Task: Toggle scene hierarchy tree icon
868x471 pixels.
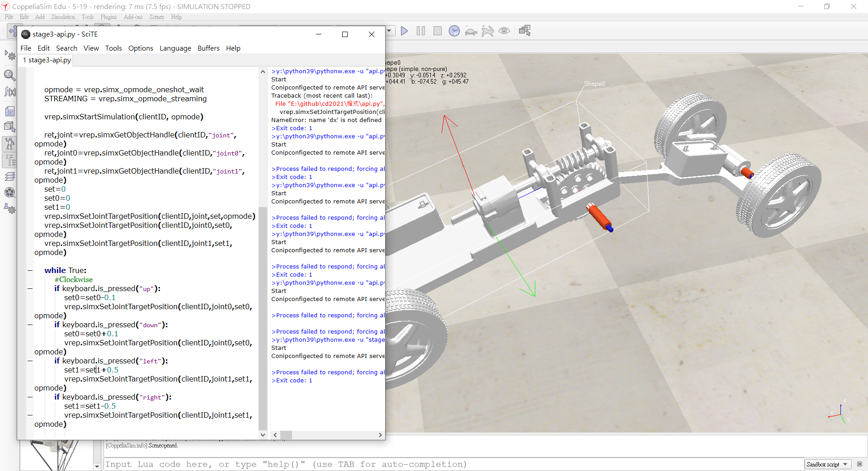Action: pos(9,160)
